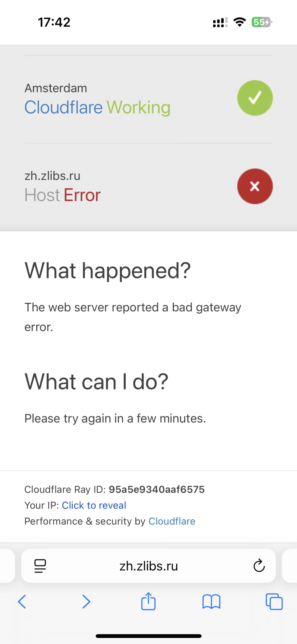297x644 pixels.
Task: Click to reveal your IP
Action: [94, 505]
